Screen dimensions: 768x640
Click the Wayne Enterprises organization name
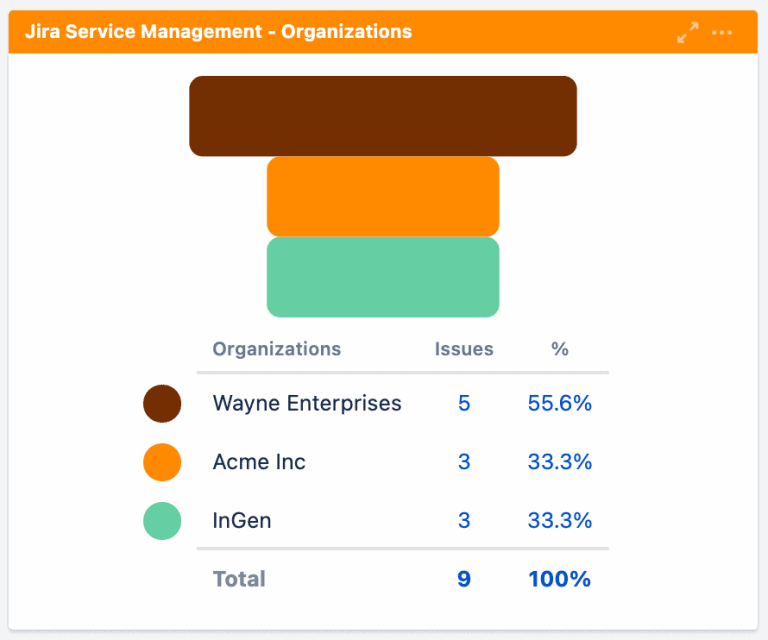(307, 403)
